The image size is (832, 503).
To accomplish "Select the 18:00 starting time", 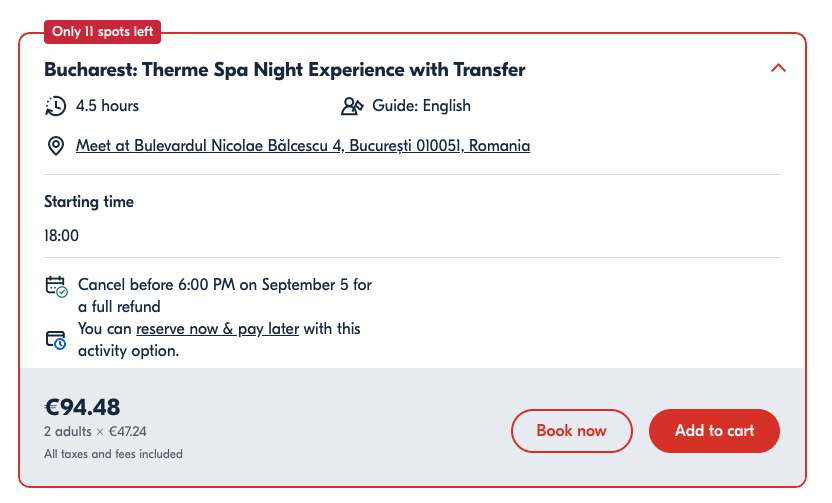I will [x=62, y=236].
